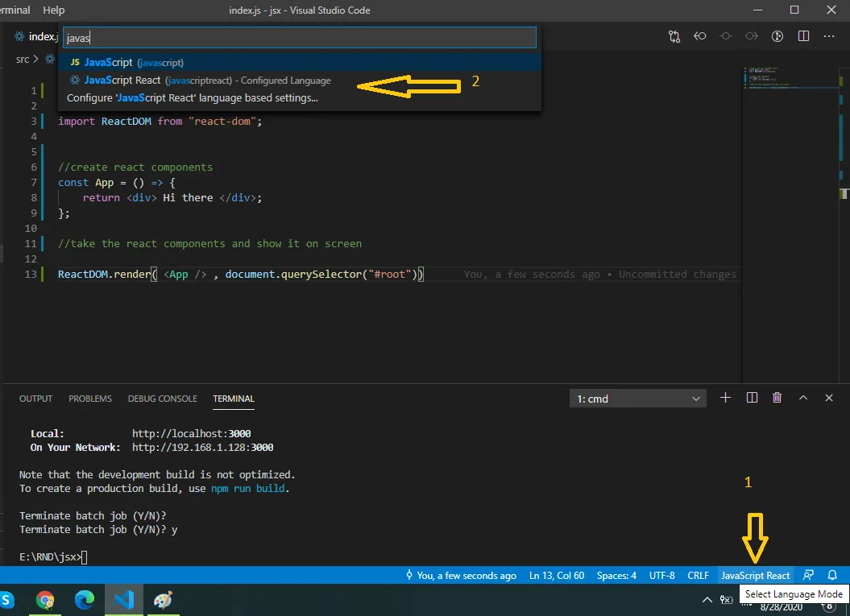Split the editor to the right
Screen dimensions: 850x616
click(803, 36)
